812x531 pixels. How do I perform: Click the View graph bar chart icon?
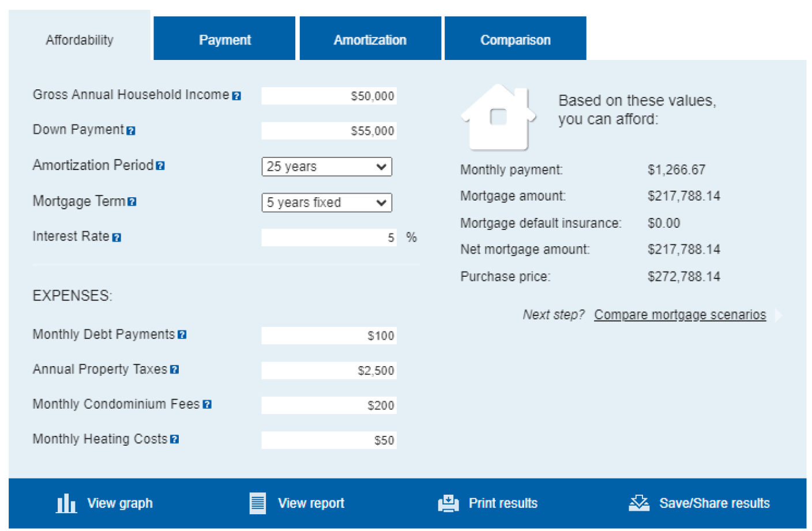coord(66,503)
